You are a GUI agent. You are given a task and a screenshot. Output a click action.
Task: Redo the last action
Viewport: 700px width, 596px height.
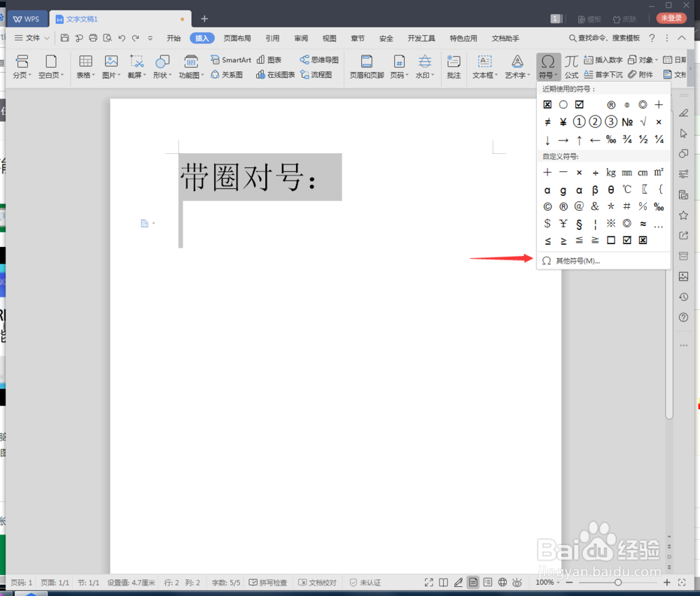(136, 38)
